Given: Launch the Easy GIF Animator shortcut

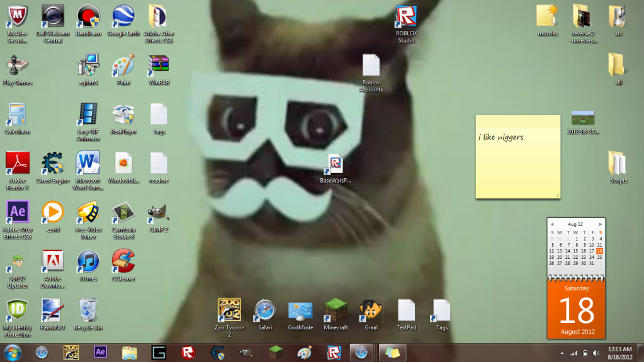Looking at the screenshot, I should pos(88,122).
